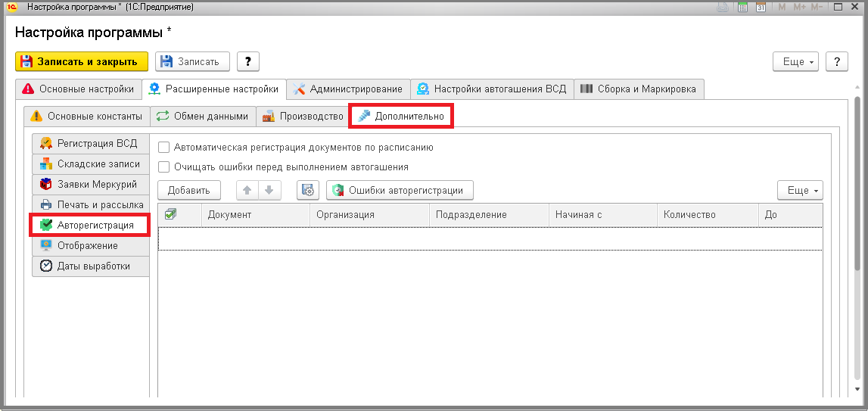Screen dimensions: 868x411
Task: Open the schedule settings gear icon button
Action: pyautogui.click(x=308, y=190)
